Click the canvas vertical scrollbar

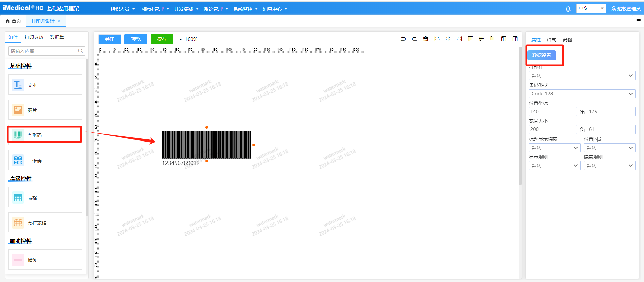pyautogui.click(x=520, y=117)
